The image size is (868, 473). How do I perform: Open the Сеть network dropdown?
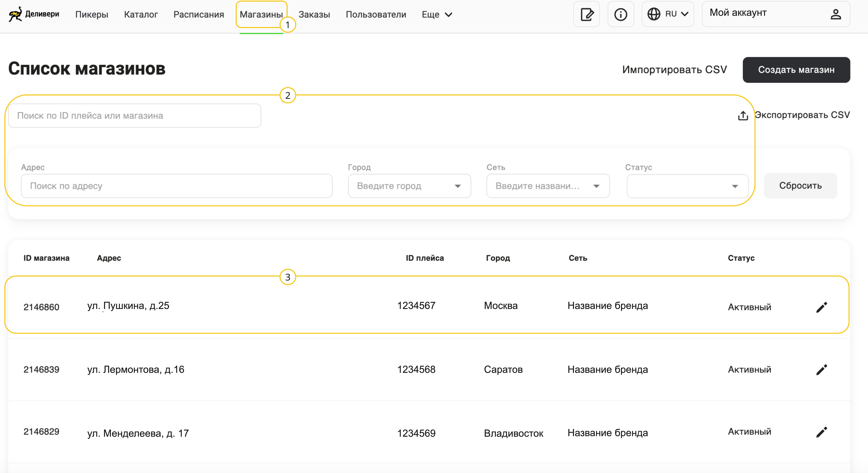tap(596, 186)
